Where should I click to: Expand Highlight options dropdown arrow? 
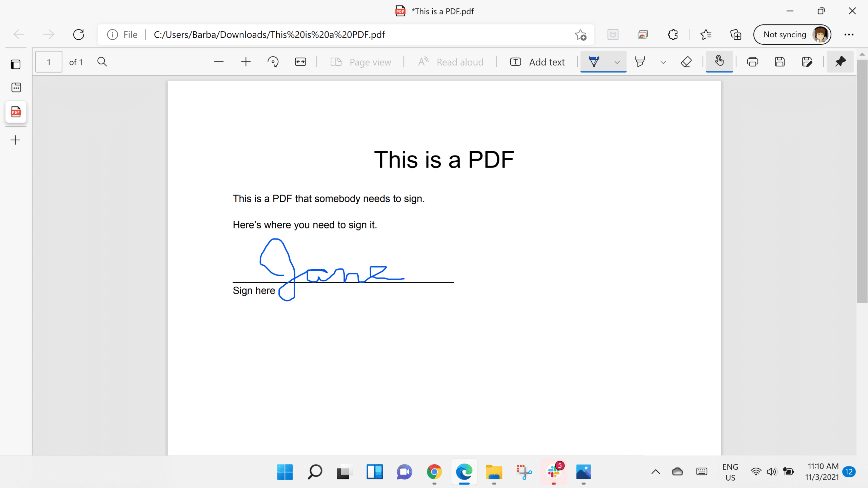point(663,62)
